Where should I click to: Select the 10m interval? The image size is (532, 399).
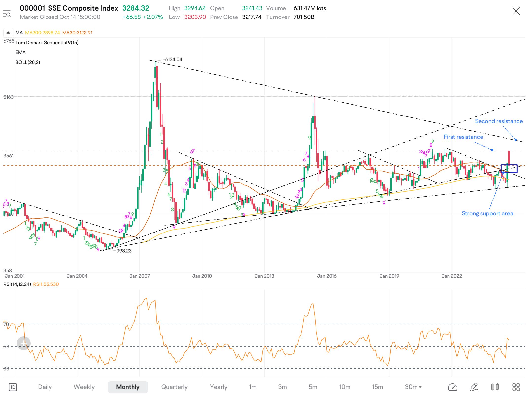pyautogui.click(x=345, y=387)
